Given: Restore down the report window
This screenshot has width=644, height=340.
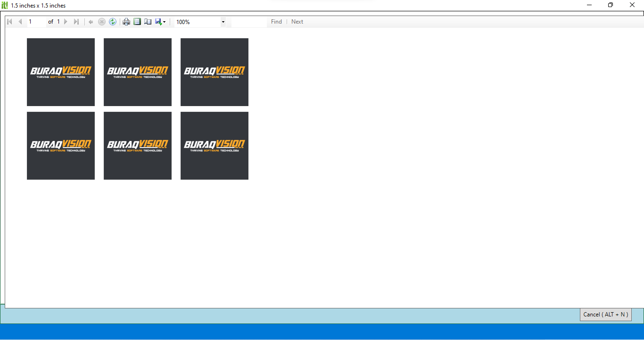Looking at the screenshot, I should pos(611,5).
